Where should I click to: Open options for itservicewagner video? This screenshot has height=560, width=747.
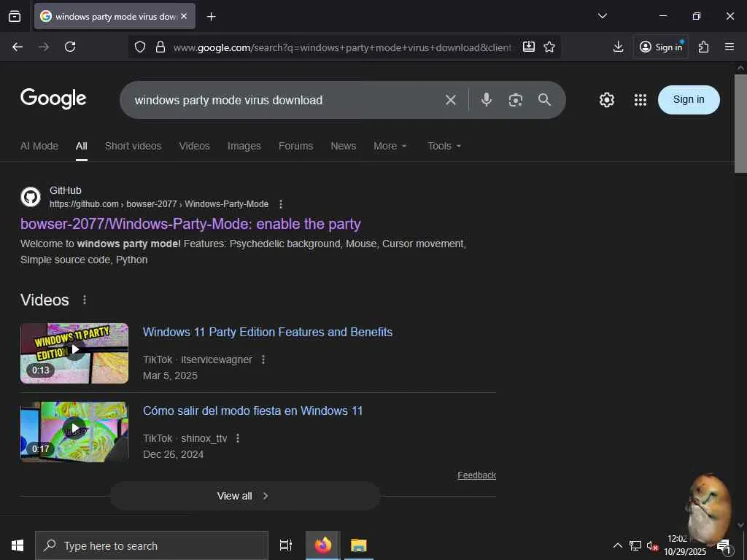point(263,359)
